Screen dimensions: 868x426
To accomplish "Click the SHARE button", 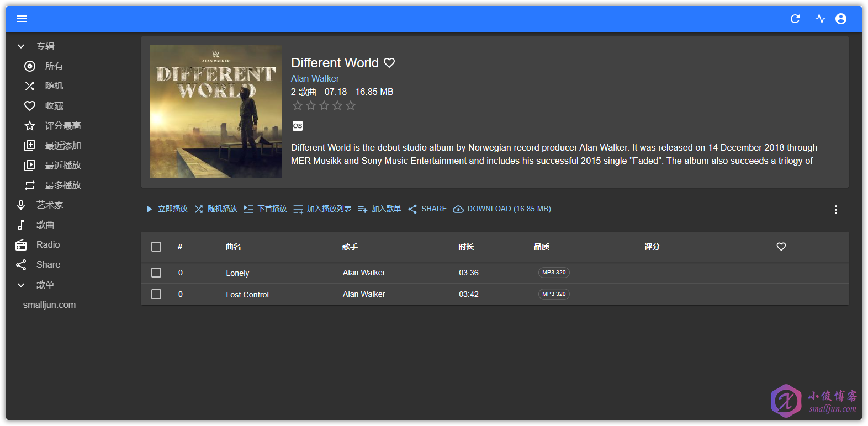I will click(427, 209).
